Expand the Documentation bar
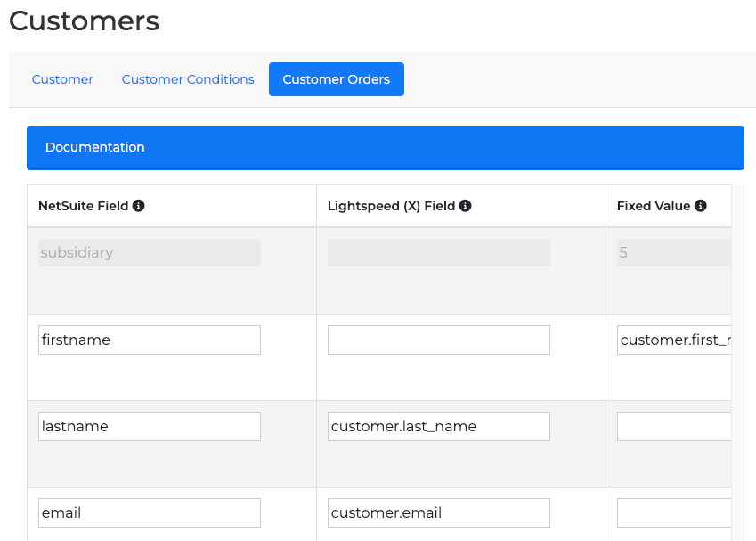Image resolution: width=756 pixels, height=541 pixels. pyautogui.click(x=385, y=148)
